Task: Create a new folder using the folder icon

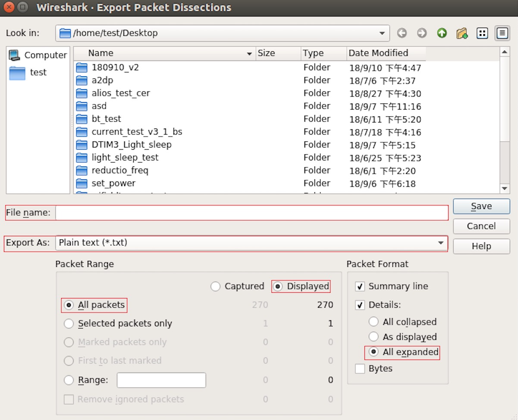Action: 461,33
